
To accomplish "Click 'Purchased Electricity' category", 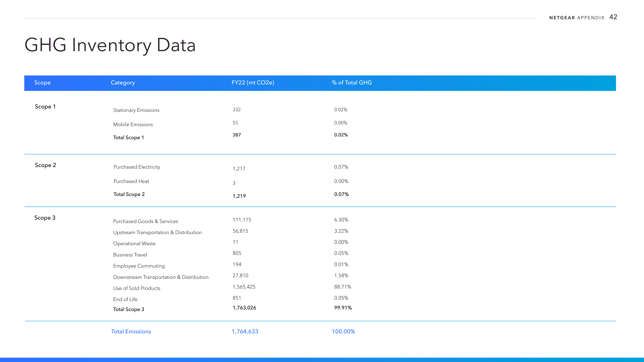I will tap(137, 167).
